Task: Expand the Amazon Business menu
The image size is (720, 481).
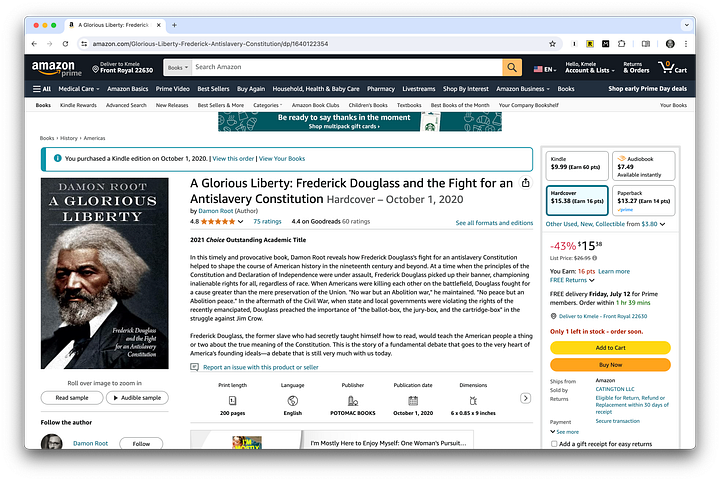Action: pyautogui.click(x=523, y=89)
